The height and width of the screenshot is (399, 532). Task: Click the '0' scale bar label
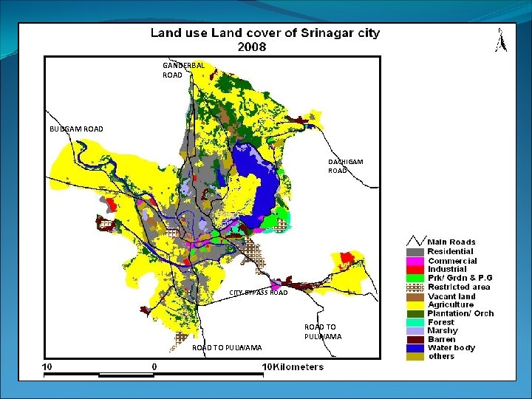tap(154, 366)
